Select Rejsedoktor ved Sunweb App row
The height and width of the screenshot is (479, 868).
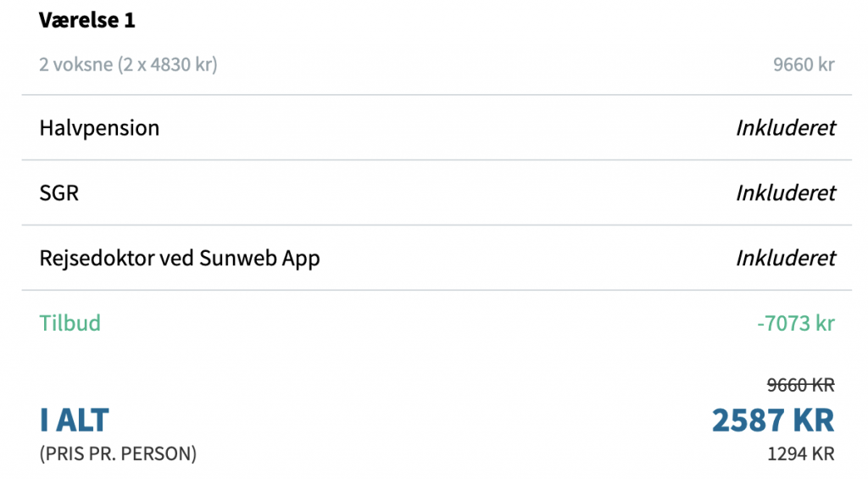437,258
